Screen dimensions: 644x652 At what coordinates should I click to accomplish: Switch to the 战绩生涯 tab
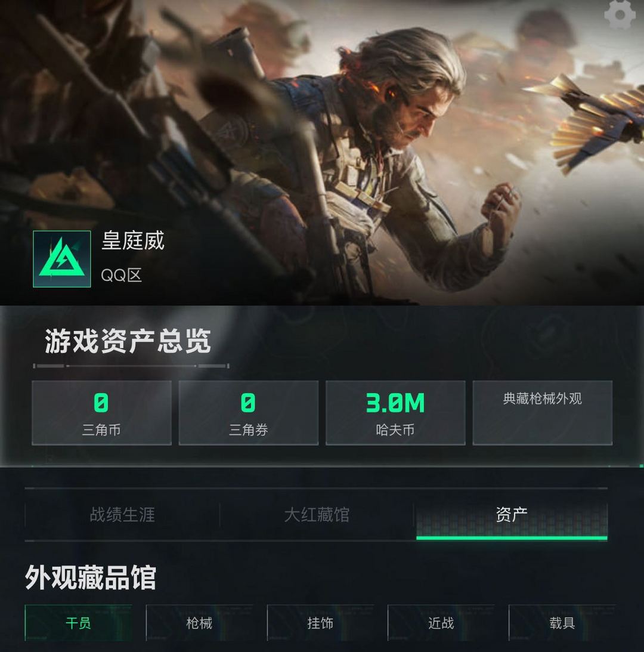(x=122, y=515)
